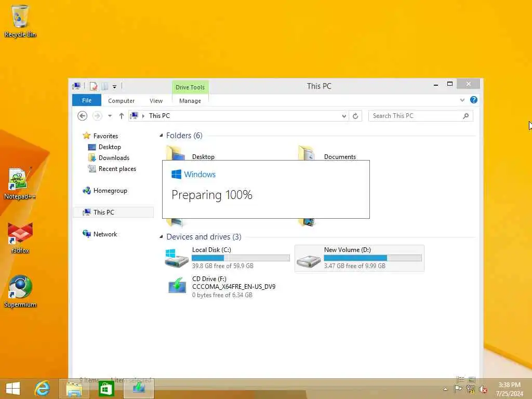This screenshot has width=532, height=399.
Task: Open the Store taskbar icon
Action: coord(106,389)
